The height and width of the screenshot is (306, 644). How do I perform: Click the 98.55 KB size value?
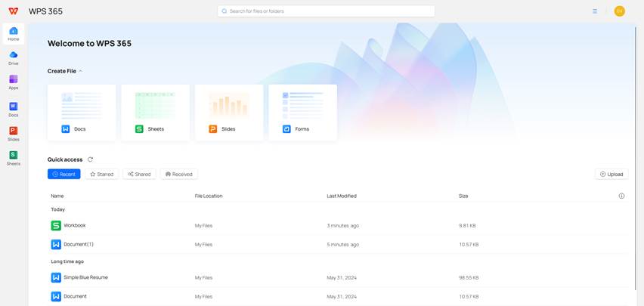[x=469, y=277]
